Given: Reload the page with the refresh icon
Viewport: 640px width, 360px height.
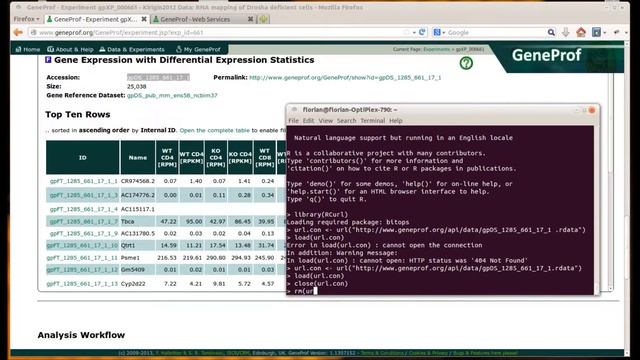Looking at the screenshot, I should [422, 32].
